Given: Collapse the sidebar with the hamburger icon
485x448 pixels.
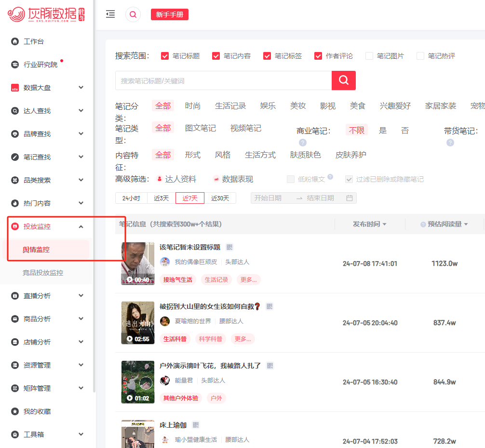Looking at the screenshot, I should 110,14.
